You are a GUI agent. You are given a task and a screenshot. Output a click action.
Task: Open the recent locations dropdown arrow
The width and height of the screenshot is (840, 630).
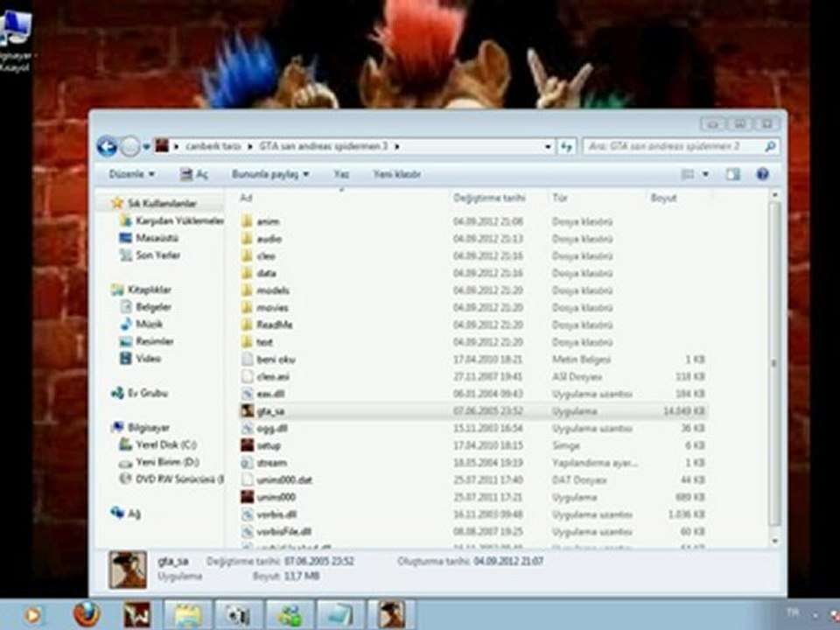146,147
